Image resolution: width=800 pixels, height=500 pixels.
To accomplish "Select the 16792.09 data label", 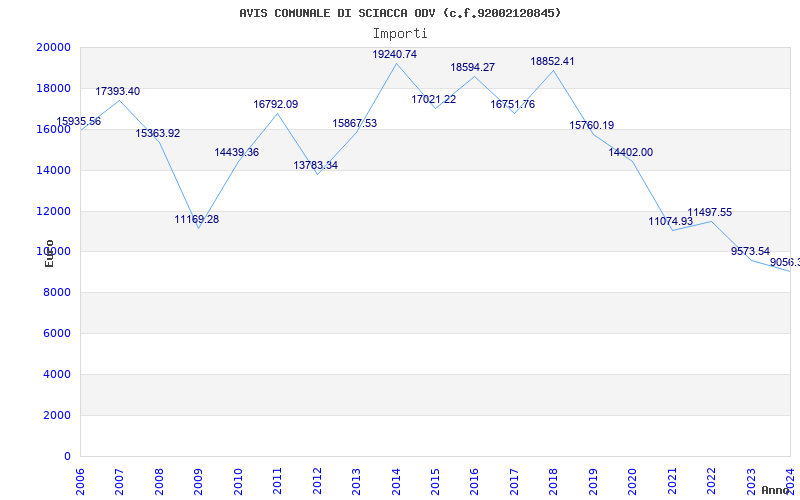I will [276, 104].
